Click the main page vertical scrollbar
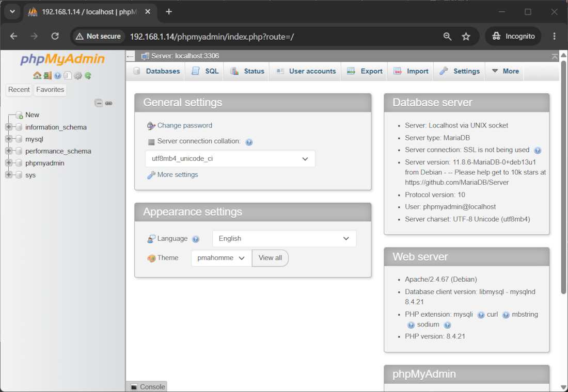This screenshot has height=392, width=568. (x=563, y=177)
